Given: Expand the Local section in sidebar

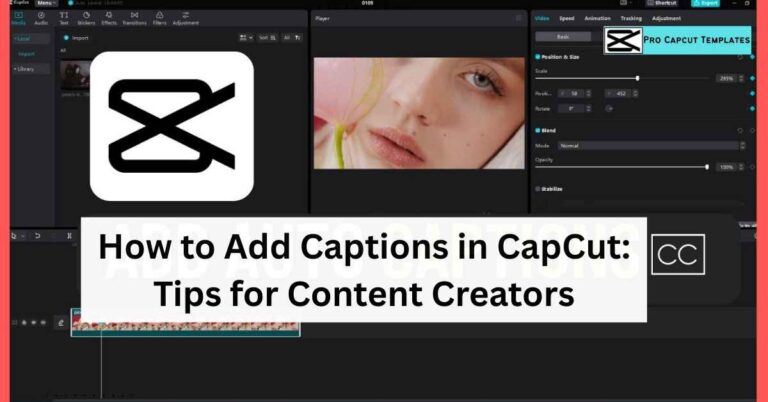Looking at the screenshot, I should 31,38.
